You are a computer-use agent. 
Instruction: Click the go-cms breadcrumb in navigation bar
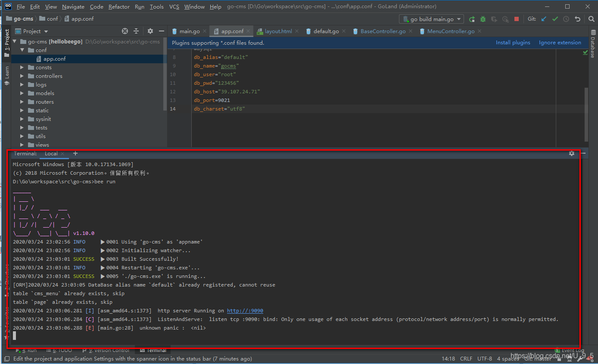tap(19, 19)
